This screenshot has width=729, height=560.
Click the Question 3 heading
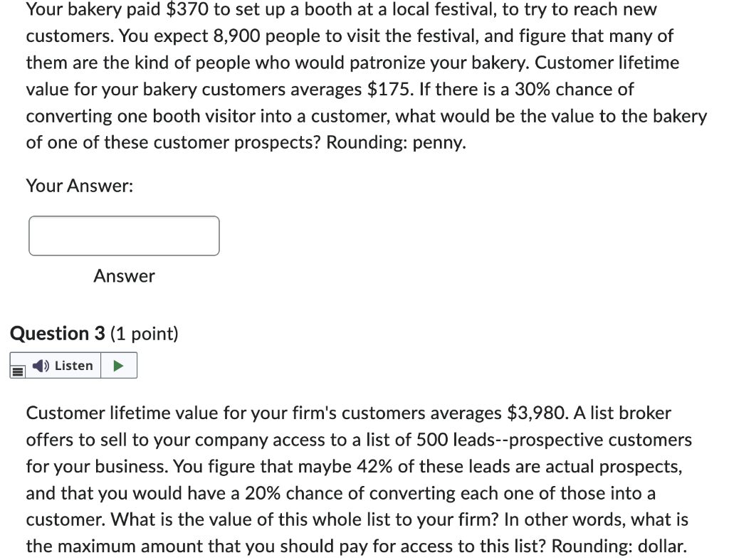(58, 333)
